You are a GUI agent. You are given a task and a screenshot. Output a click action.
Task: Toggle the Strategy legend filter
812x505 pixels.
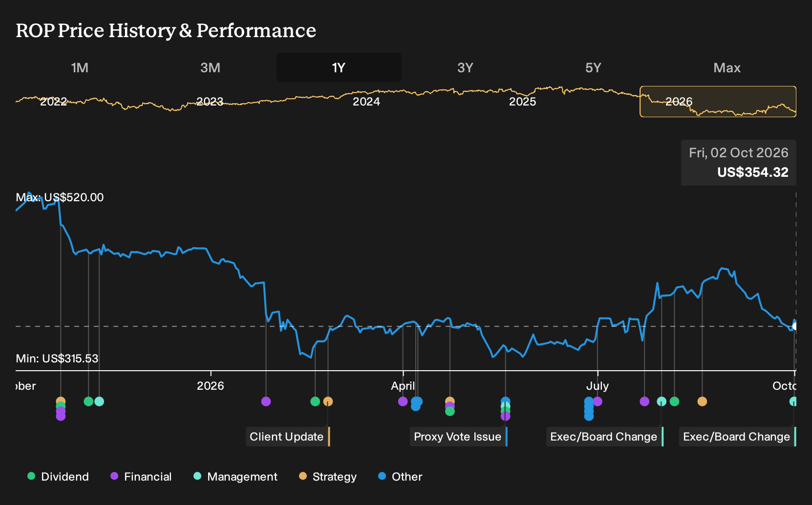(328, 477)
